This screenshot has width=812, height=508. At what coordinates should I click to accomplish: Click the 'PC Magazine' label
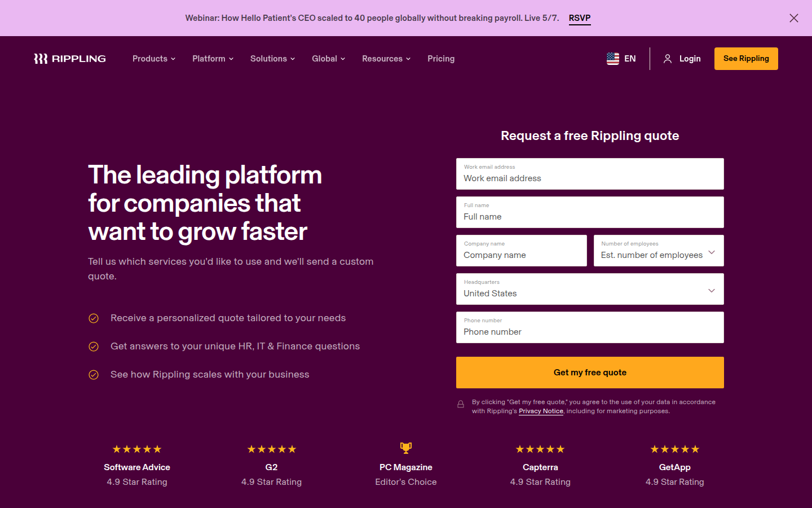[406, 467]
